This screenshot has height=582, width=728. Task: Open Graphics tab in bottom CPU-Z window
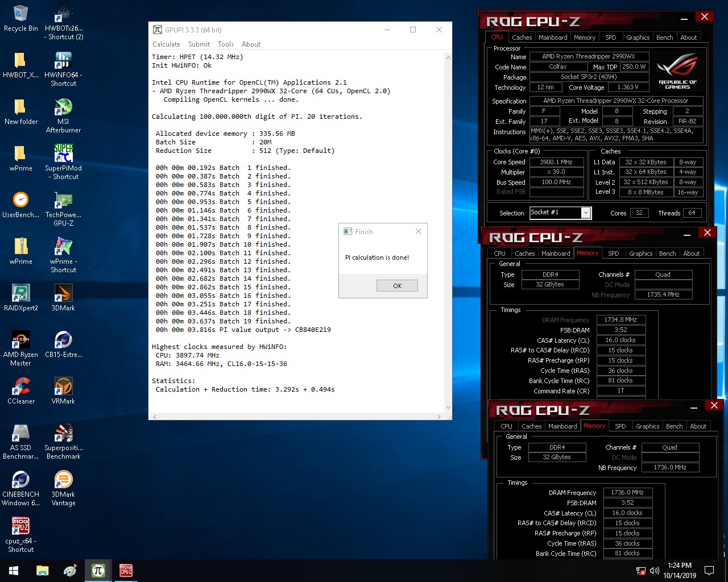click(x=647, y=426)
